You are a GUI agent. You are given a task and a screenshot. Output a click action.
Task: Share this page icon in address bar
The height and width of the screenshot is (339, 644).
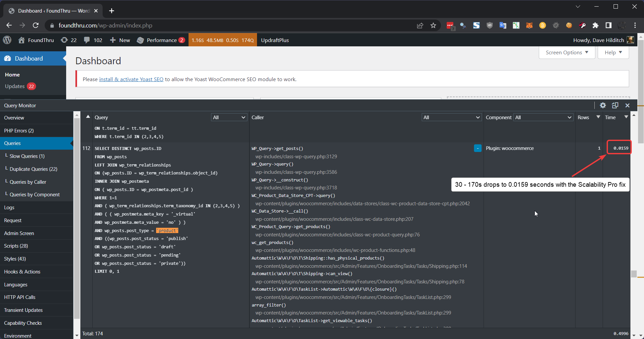pos(420,25)
